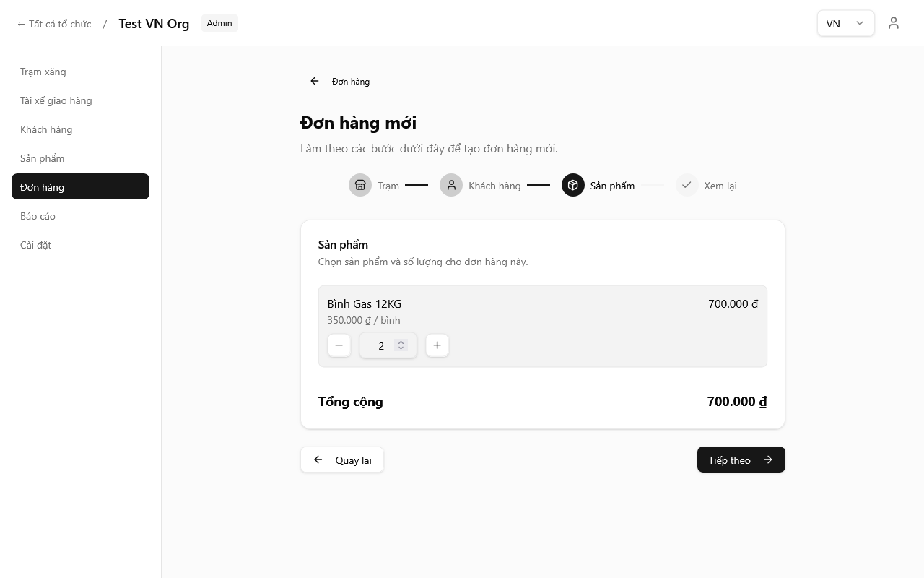Click the quantity spinner down arrow
This screenshot has height=578, width=924.
[x=401, y=349]
